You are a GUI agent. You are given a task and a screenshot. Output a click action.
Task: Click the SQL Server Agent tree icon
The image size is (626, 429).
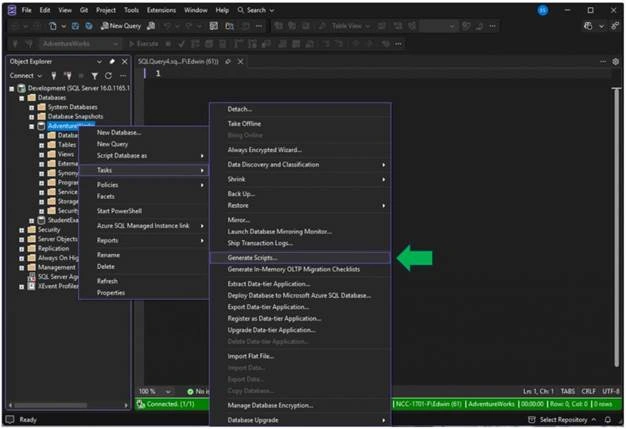coord(32,277)
